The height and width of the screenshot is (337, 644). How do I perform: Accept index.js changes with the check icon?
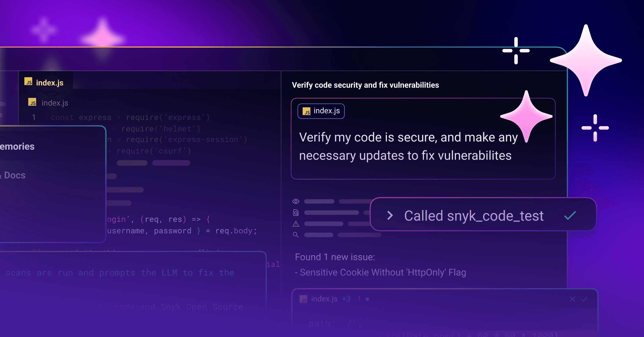[x=584, y=299]
